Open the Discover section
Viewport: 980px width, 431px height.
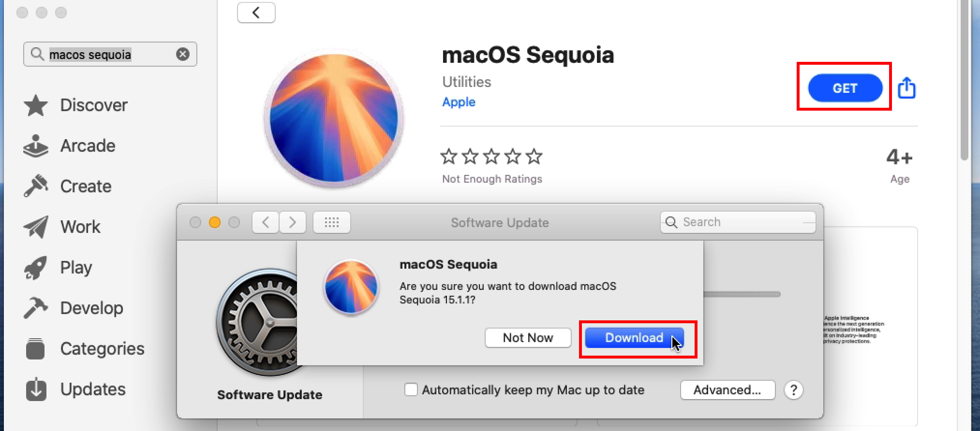click(x=93, y=105)
